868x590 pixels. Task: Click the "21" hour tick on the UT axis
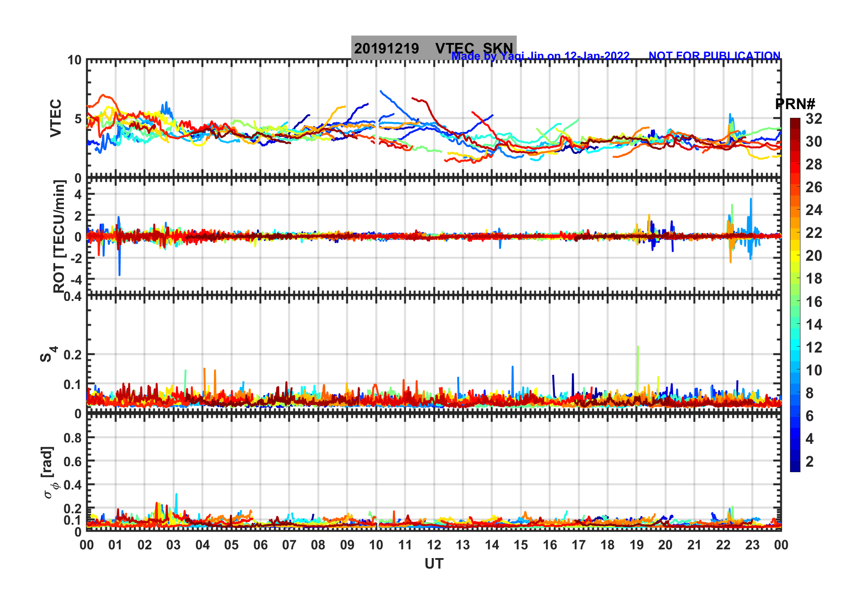click(x=695, y=545)
